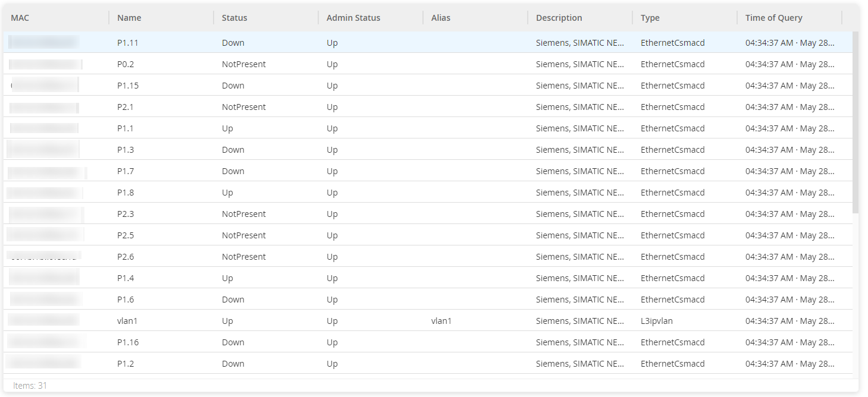
Task: Click Up status of port P1.4
Action: [x=227, y=278]
